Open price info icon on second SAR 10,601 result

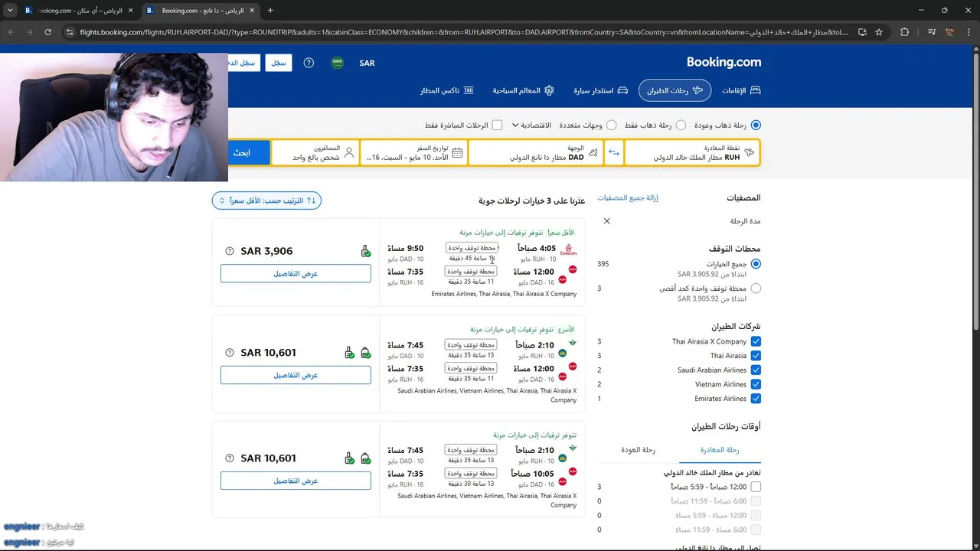(230, 353)
